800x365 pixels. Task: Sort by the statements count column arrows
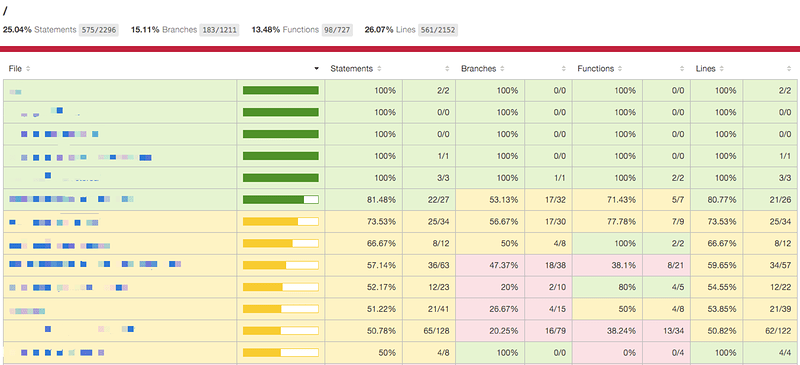click(447, 69)
